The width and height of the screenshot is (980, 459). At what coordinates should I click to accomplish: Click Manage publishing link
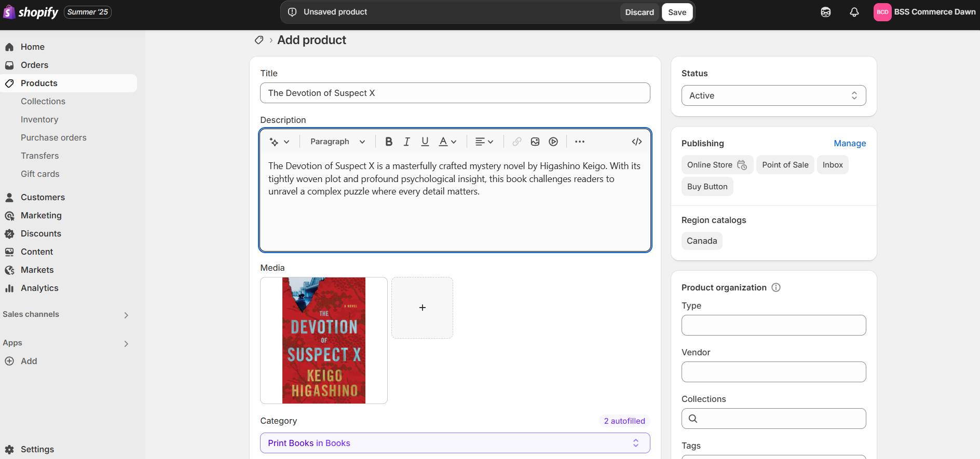tap(850, 143)
